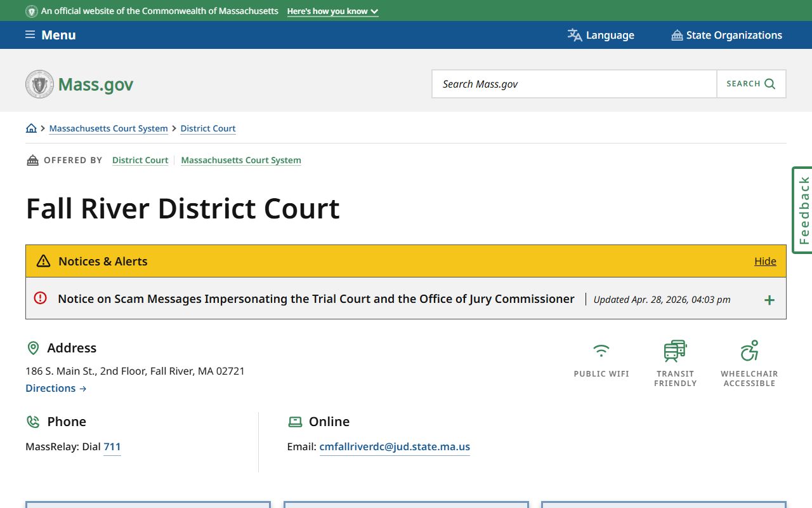Click the Language translate icon
The width and height of the screenshot is (812, 508).
coord(575,35)
